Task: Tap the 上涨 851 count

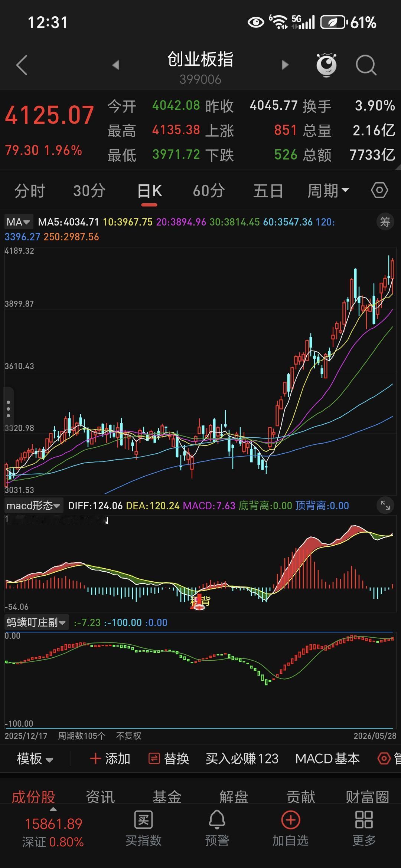Action: (286, 130)
